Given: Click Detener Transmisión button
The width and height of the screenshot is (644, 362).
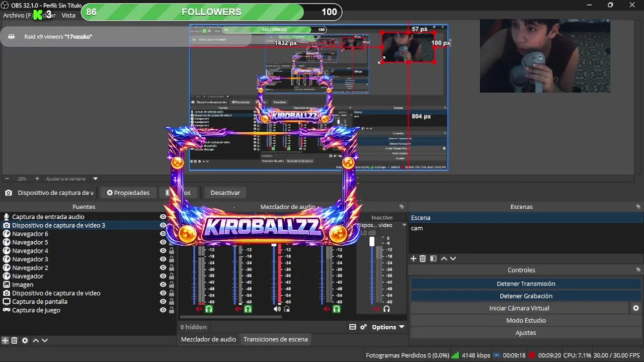Looking at the screenshot, I should tap(526, 284).
